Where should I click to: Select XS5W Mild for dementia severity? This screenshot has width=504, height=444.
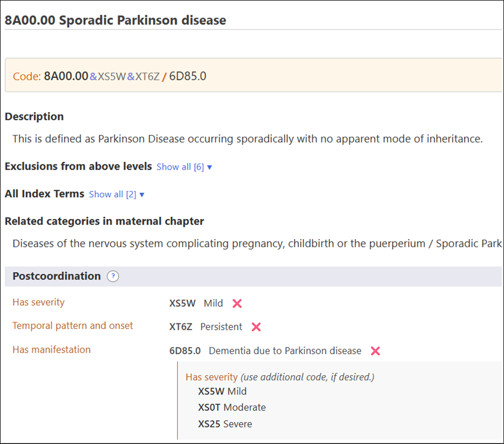(221, 391)
